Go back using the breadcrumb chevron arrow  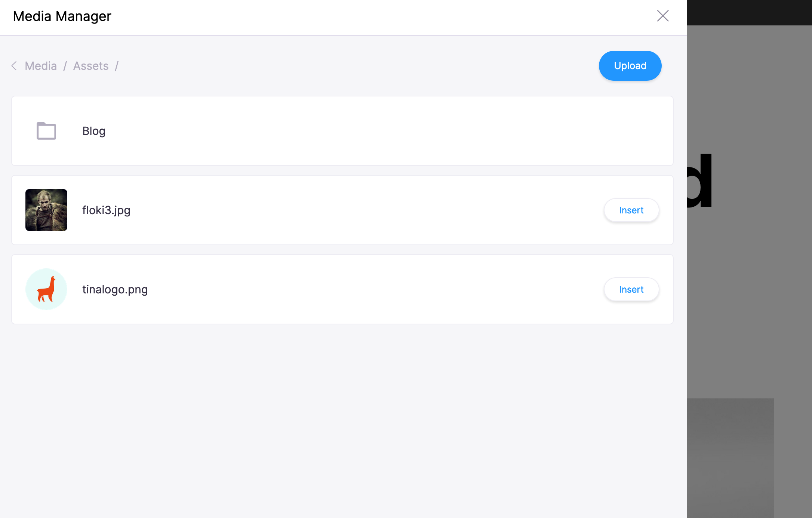14,66
